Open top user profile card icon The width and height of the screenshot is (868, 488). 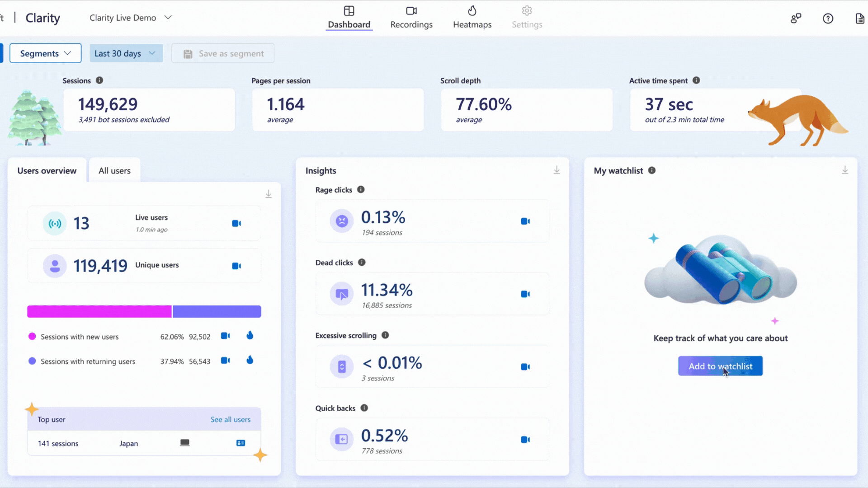(241, 443)
